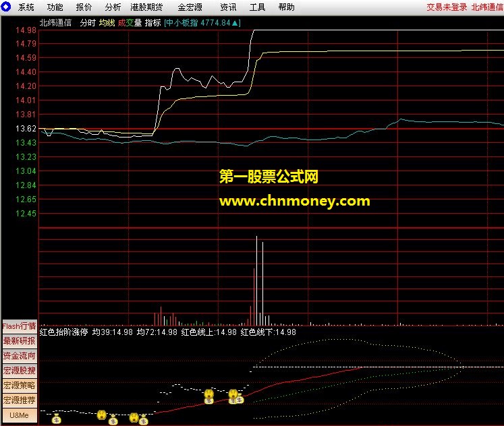Open the 港股期货 menu
The width and height of the screenshot is (504, 426).
(146, 7)
